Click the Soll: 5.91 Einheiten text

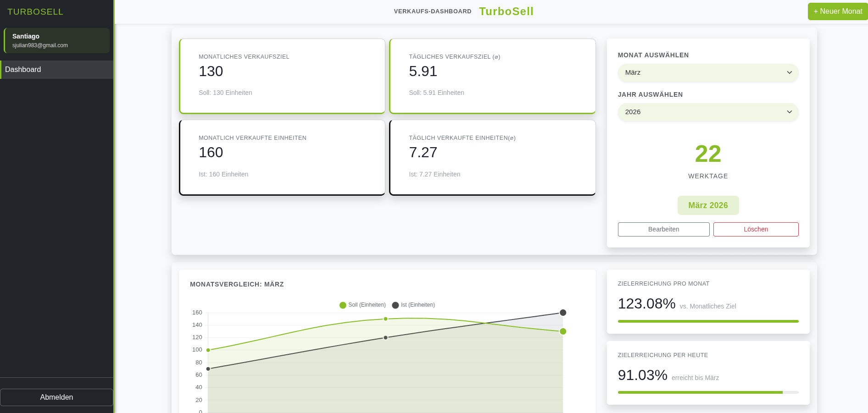[436, 93]
